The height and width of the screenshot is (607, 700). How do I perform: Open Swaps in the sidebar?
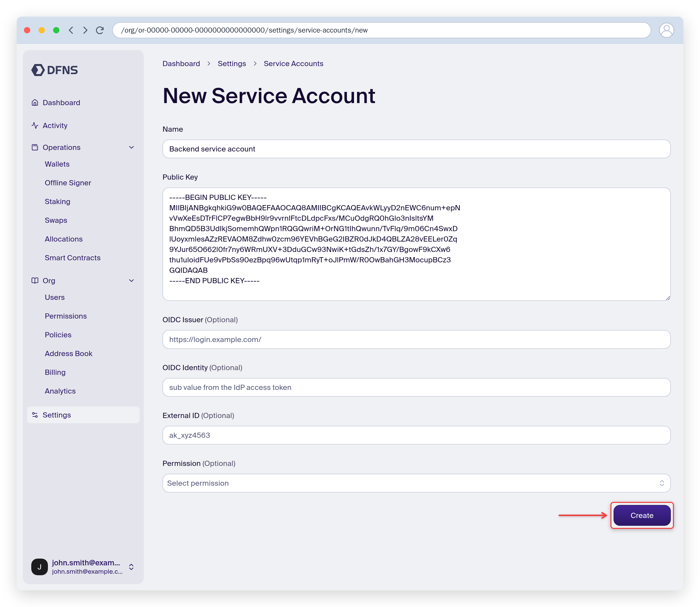(x=56, y=220)
